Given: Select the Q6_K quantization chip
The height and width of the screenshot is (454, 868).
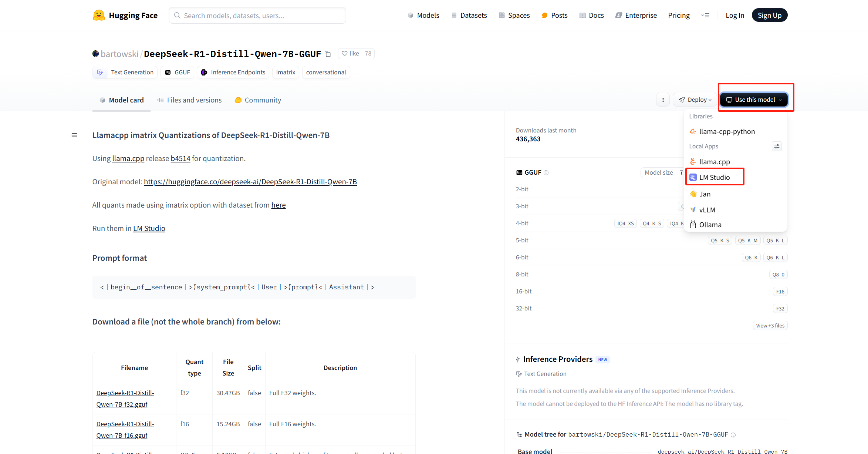Looking at the screenshot, I should pyautogui.click(x=751, y=258).
